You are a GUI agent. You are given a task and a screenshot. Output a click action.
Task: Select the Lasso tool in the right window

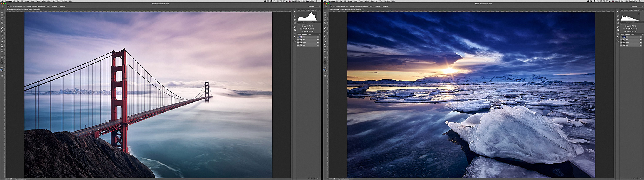(325, 17)
